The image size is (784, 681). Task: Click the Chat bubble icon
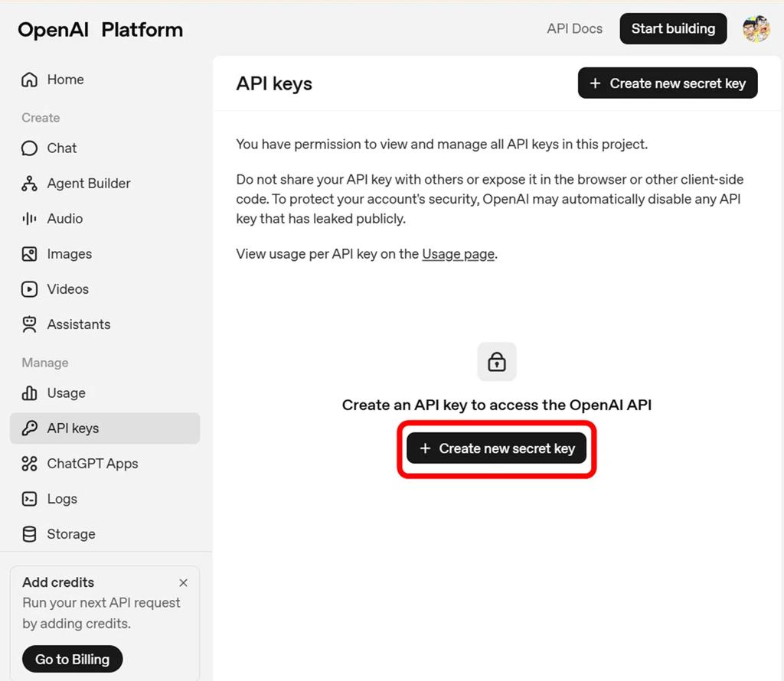pyautogui.click(x=30, y=148)
